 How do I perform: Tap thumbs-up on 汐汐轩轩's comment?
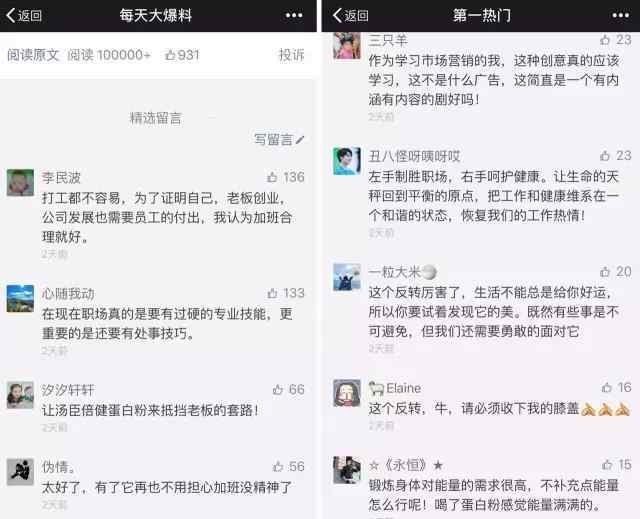278,389
